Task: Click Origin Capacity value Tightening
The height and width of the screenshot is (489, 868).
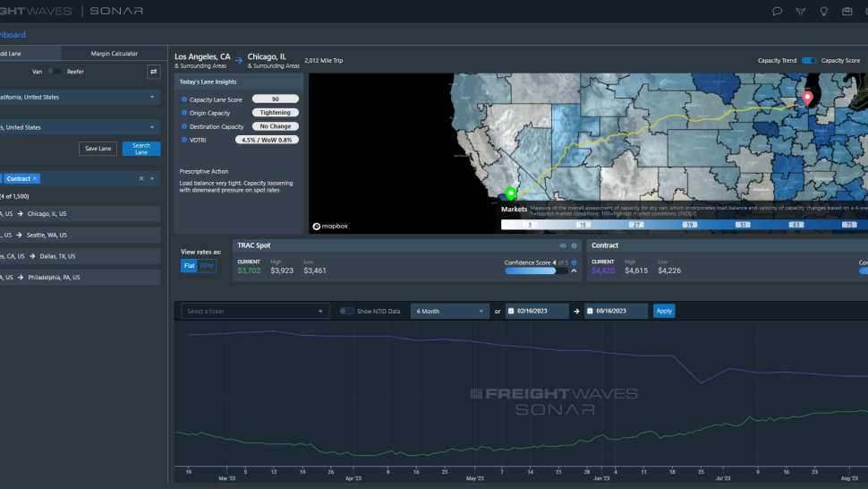Action: 275,113
